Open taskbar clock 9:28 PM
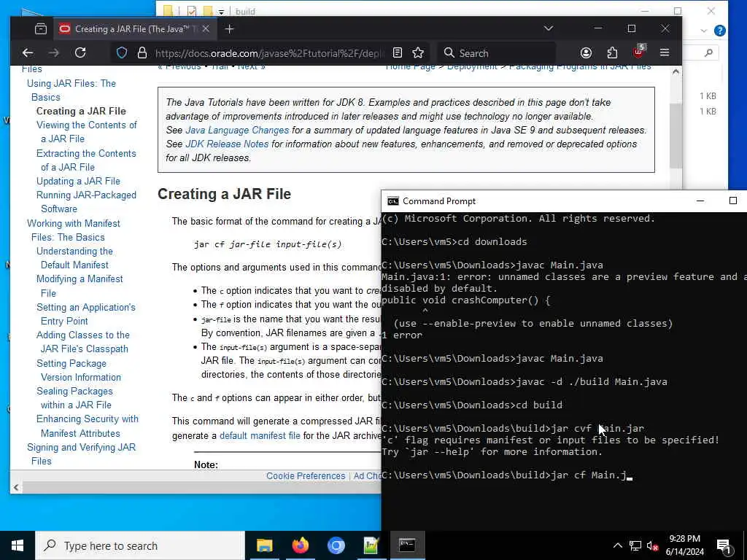 pos(684,545)
